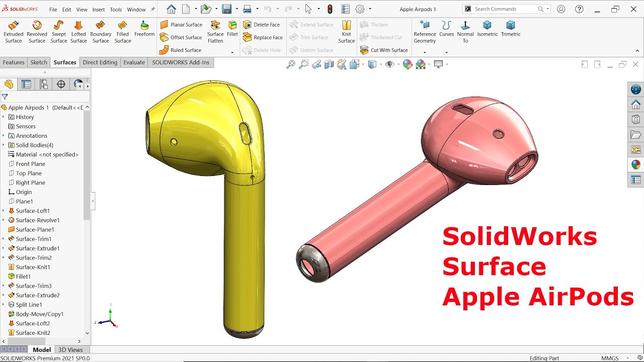Screen dimensions: 644x362
Task: Open the Reference Geometry tool
Action: (425, 32)
